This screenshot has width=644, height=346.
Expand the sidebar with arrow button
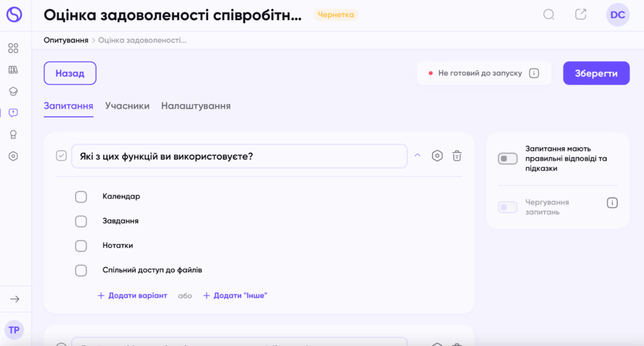15,299
